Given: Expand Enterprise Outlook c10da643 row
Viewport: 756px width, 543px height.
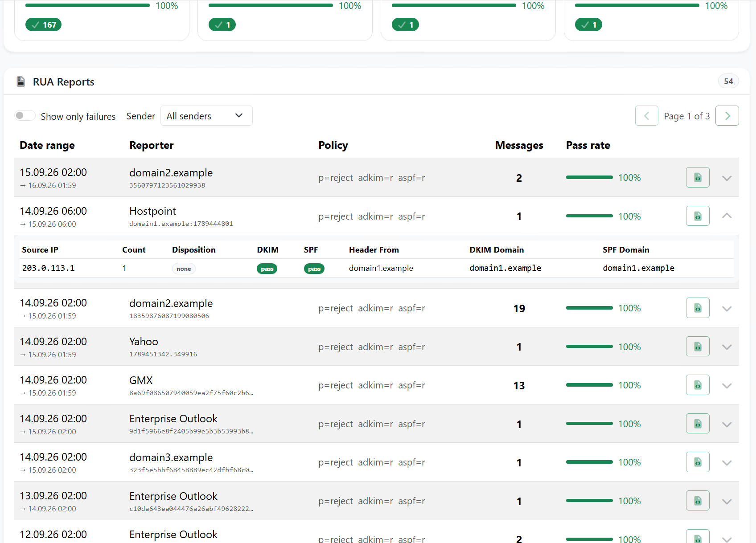Looking at the screenshot, I should [727, 502].
